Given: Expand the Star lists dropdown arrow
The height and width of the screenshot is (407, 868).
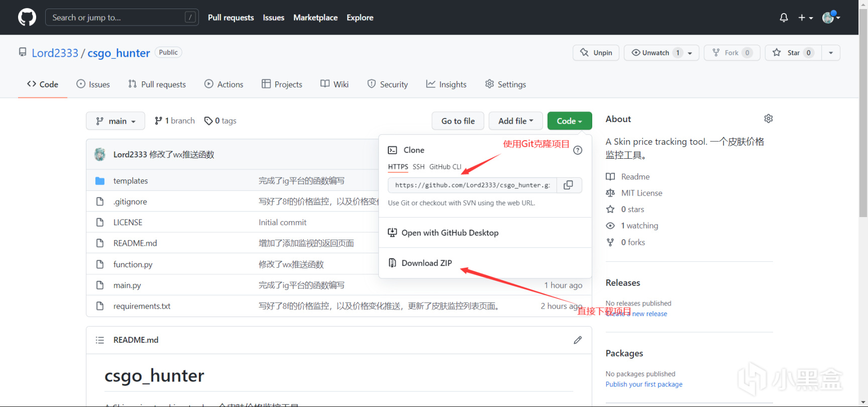Looking at the screenshot, I should coord(831,53).
